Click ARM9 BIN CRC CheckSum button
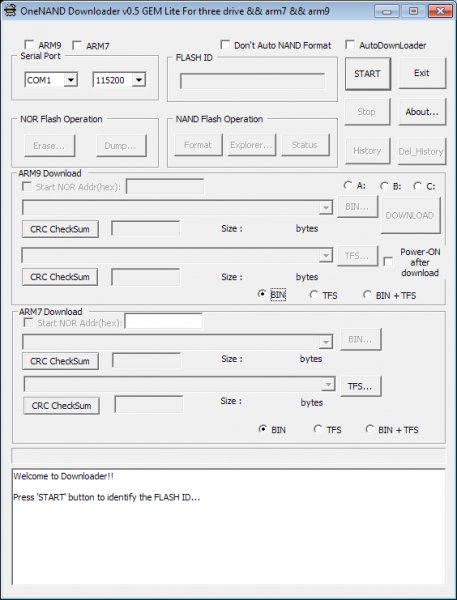457x600 pixels. 60,229
